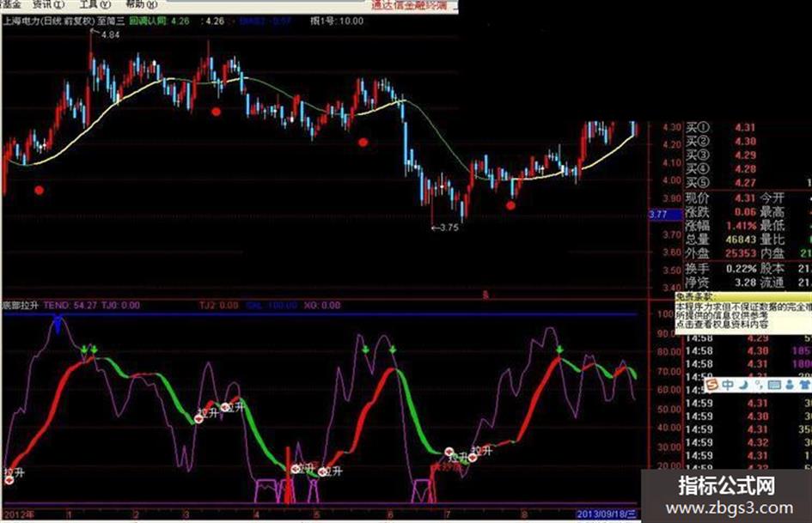Screen dimensions: 812x523
Task: Click the TJ2: 0.00 indicator value
Action: (218, 306)
